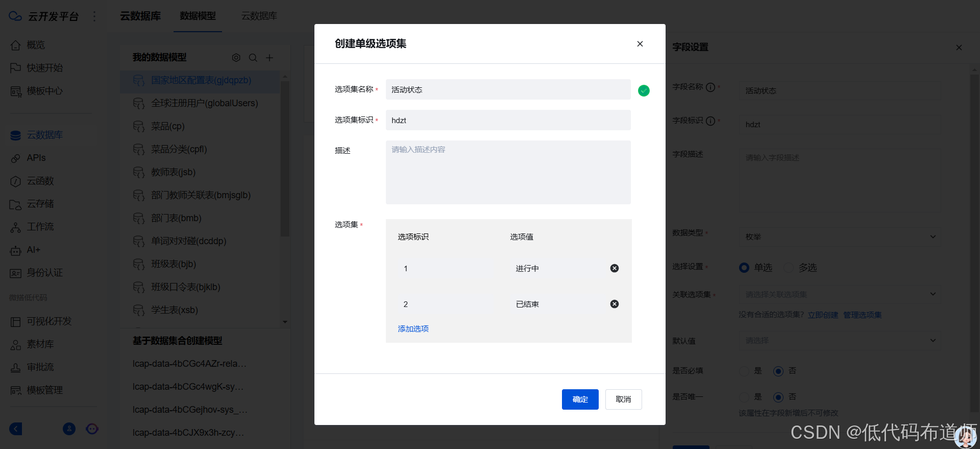
Task: Click the vertical dots menu beside 云开发平台
Action: coord(94,16)
